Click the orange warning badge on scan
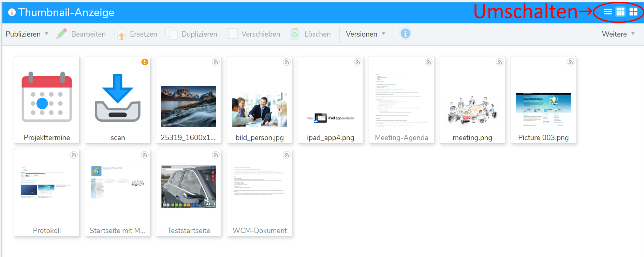Viewport: 644px width, 257px height. point(145,62)
